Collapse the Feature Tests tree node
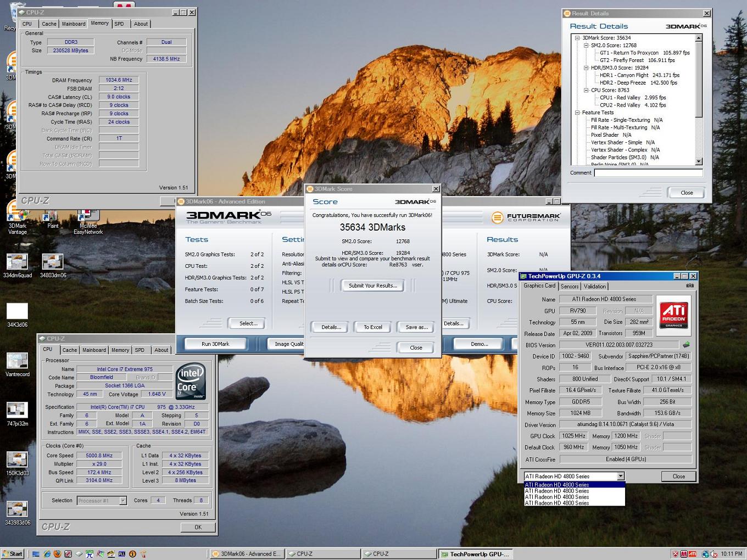This screenshot has height=560, width=747. tap(577, 113)
